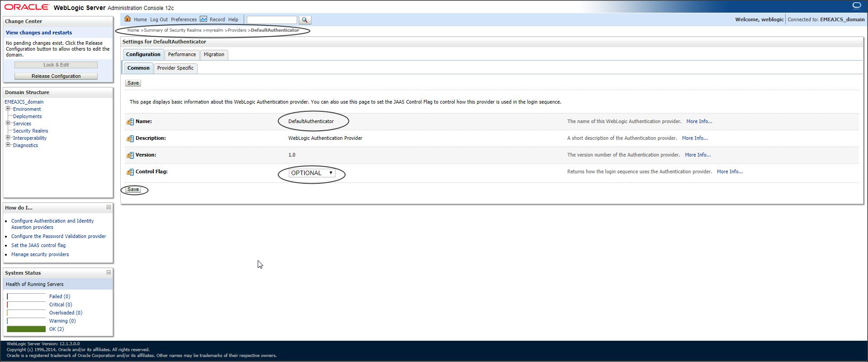Expand the Interoperability tree node
This screenshot has height=362, width=868.
8,138
